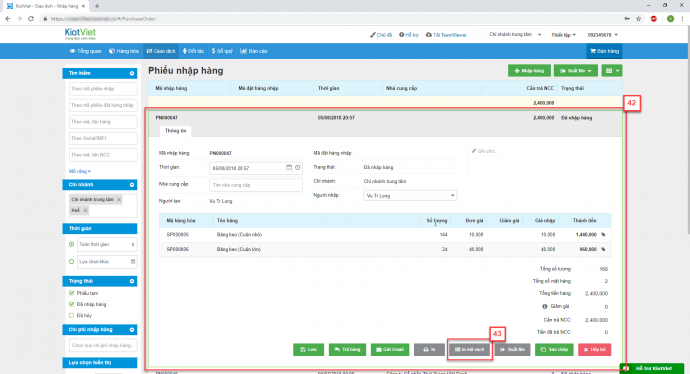Reload the page with browser refresh icon
This screenshot has width=690, height=374.
click(x=31, y=18)
